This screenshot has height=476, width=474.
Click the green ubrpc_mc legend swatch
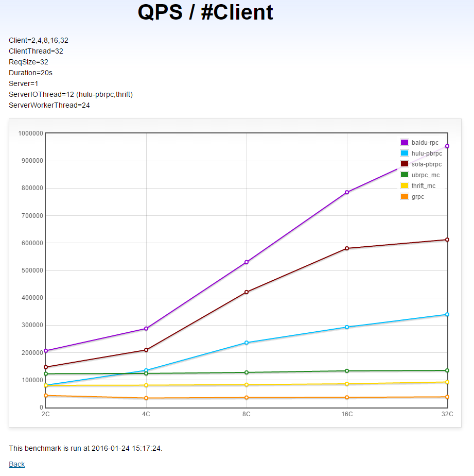(x=405, y=175)
